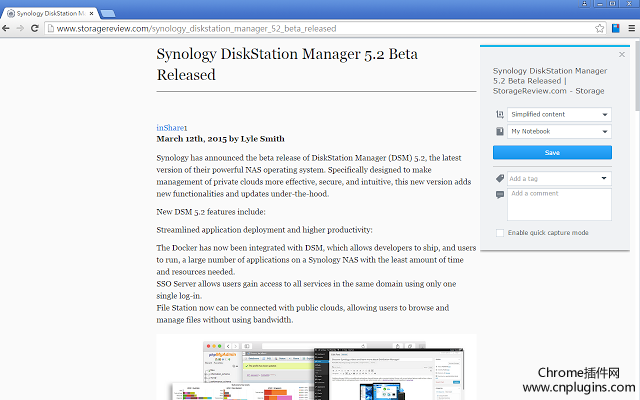Select the Synology DiskStation tab
The width and height of the screenshot is (640, 400).
[50, 13]
